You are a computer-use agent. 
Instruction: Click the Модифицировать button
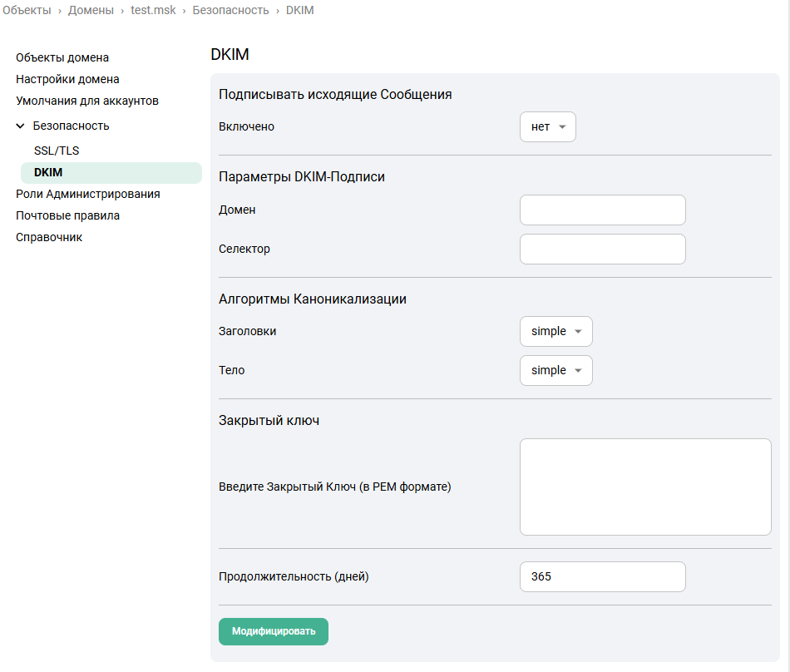tap(273, 631)
